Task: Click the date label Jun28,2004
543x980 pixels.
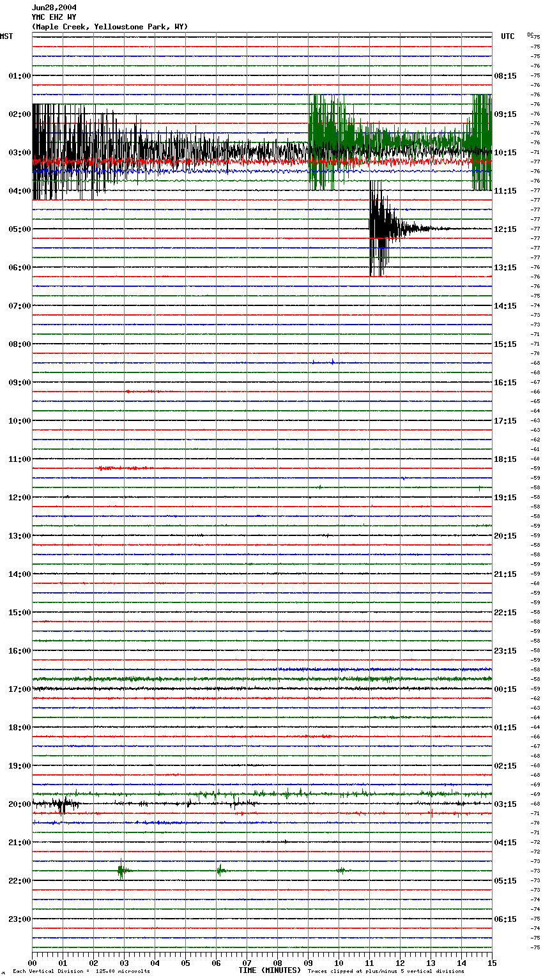Action: [x=54, y=8]
